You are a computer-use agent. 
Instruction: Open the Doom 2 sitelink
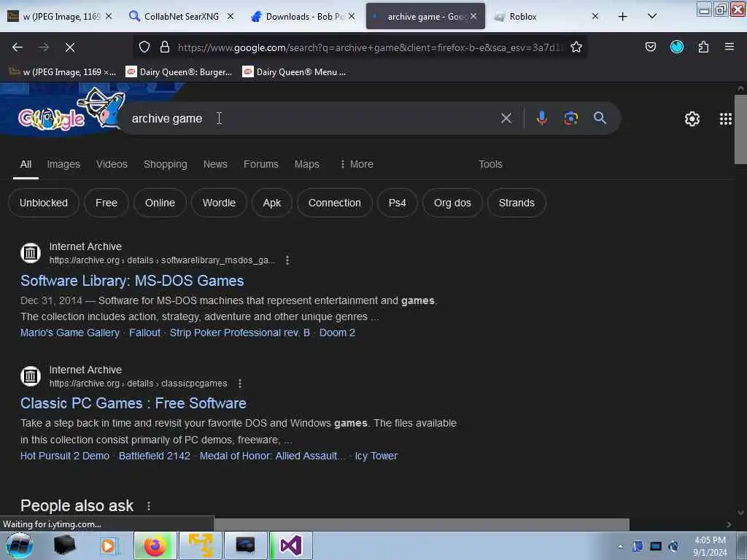[x=337, y=332]
